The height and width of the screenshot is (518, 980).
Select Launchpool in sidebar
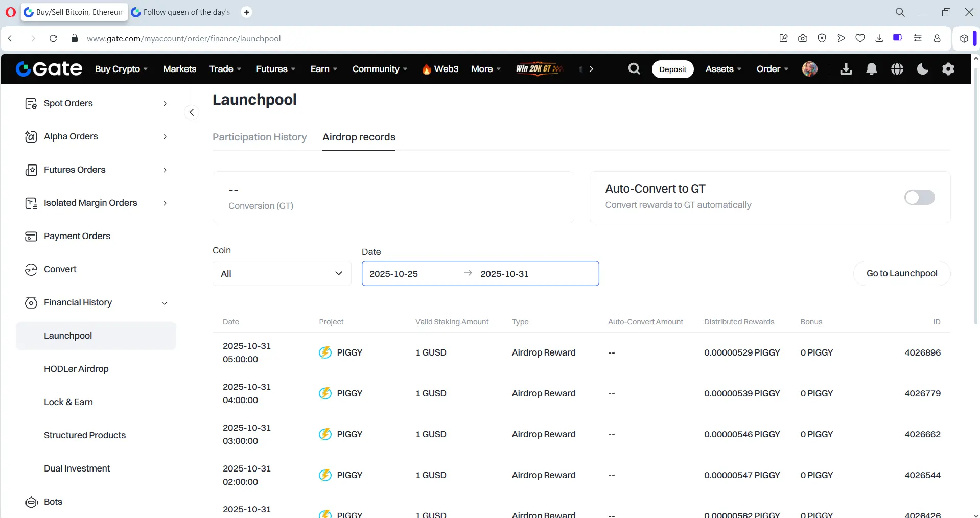tap(96, 336)
